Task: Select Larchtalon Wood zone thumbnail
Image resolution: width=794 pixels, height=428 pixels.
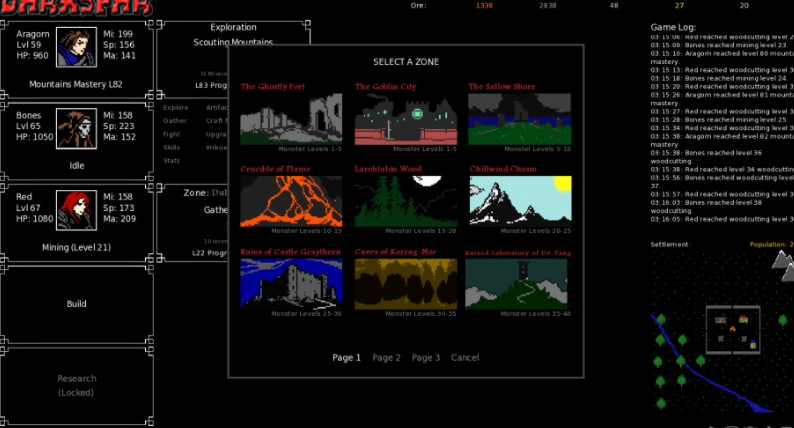Action: tap(406, 201)
